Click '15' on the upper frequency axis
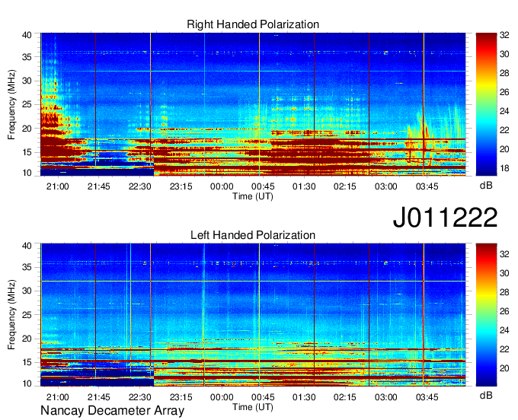518x420 pixels. (27, 152)
